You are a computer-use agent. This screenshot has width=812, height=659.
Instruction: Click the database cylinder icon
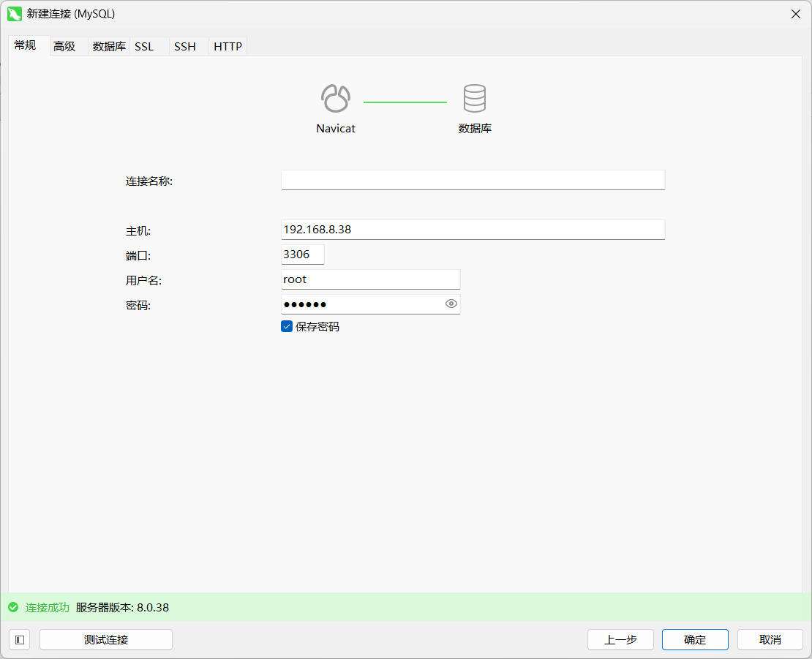[475, 99]
